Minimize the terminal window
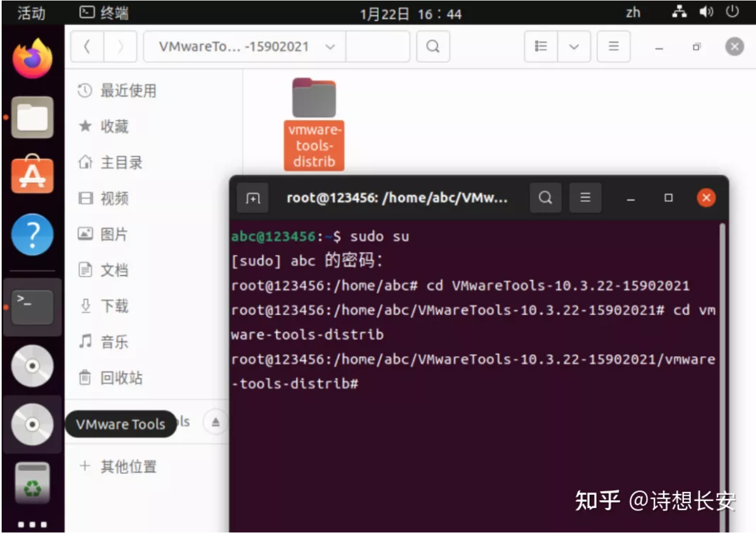 pyautogui.click(x=631, y=198)
